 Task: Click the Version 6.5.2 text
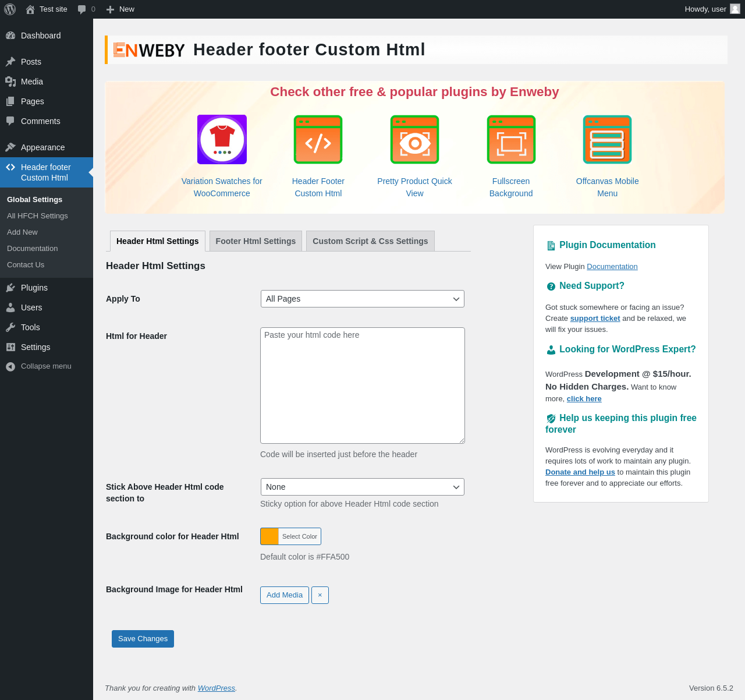point(711,688)
